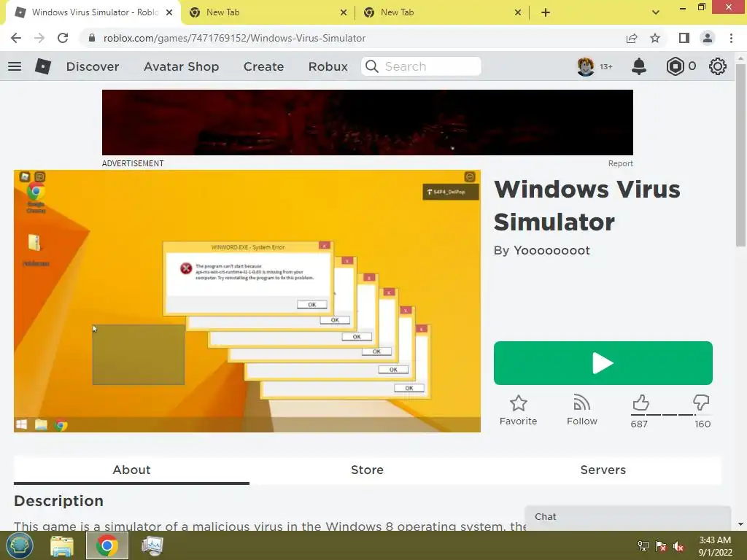Follow the game via the feed icon
This screenshot has height=560, width=747.
[581, 402]
